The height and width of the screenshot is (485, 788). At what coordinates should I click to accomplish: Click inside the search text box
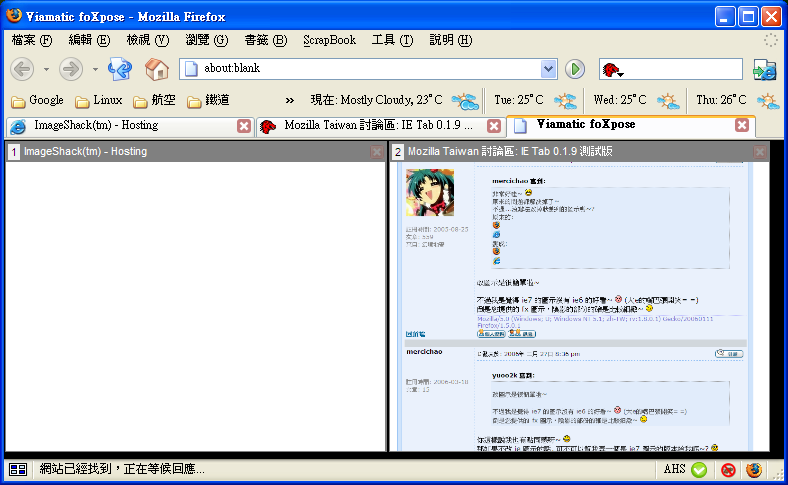click(682, 69)
